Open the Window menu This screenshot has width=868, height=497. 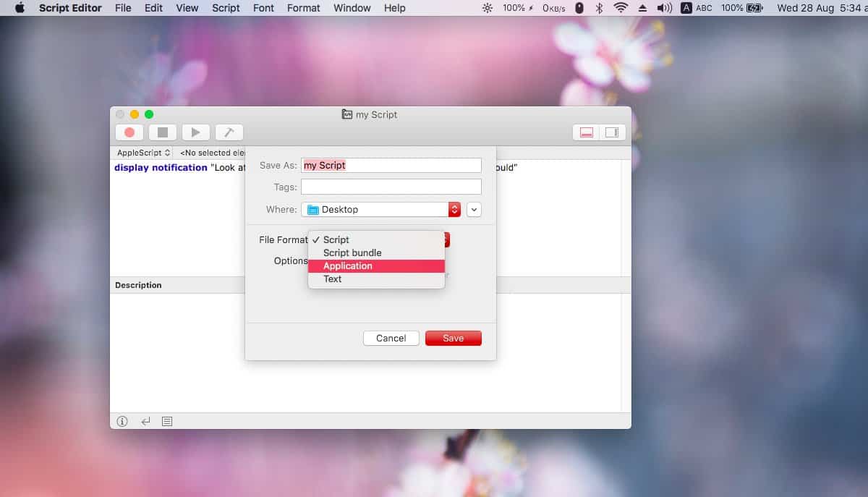(352, 8)
